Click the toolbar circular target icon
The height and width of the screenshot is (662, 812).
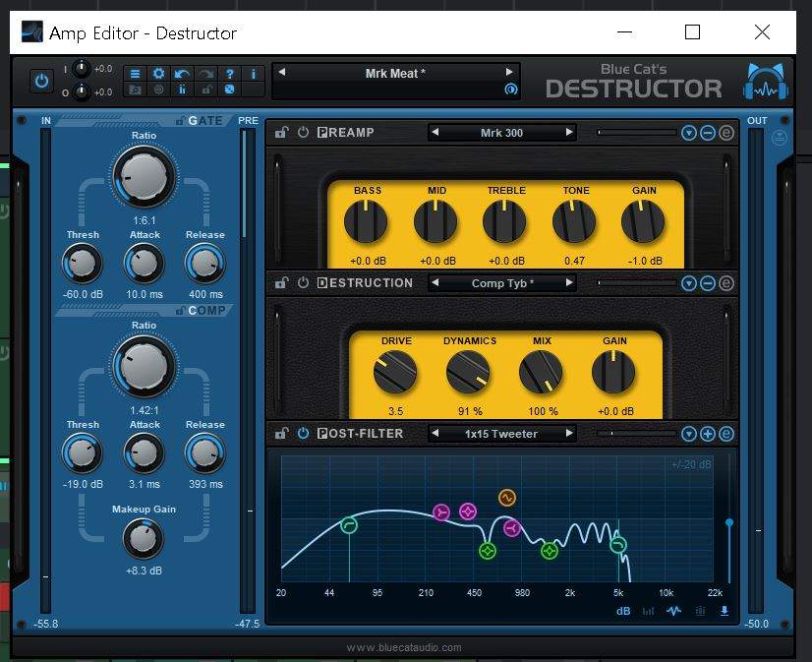point(158,90)
